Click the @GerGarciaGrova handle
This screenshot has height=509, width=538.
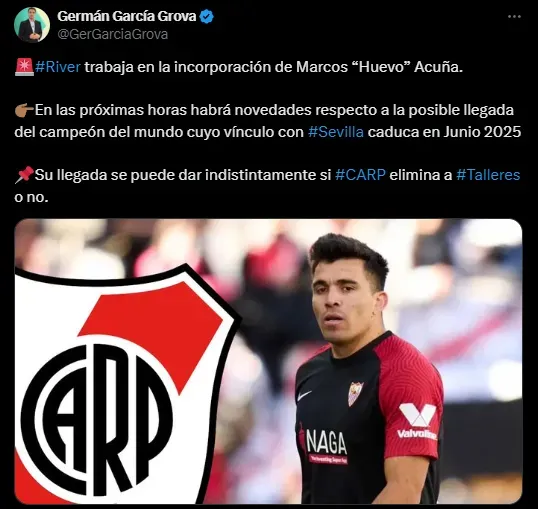113,34
